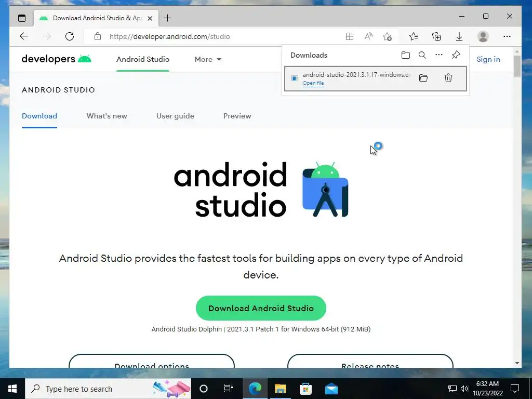Open the Favorites list
532x399 pixels.
coord(413,36)
